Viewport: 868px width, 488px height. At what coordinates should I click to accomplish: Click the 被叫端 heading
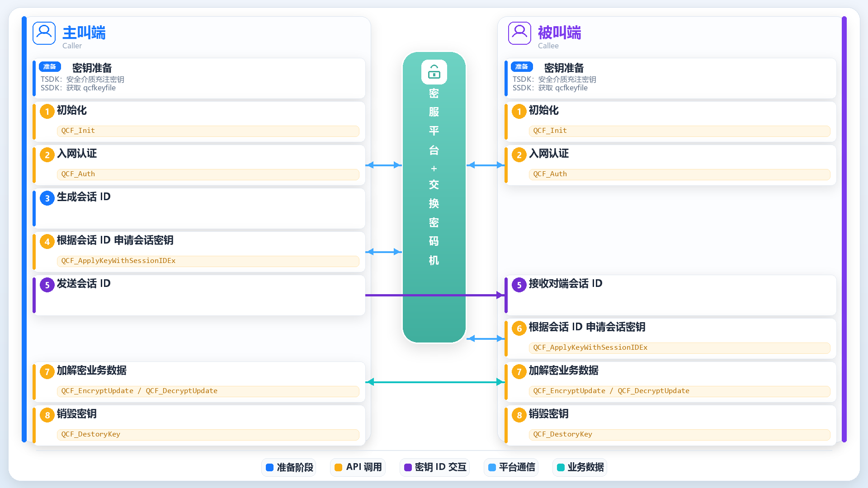[559, 33]
